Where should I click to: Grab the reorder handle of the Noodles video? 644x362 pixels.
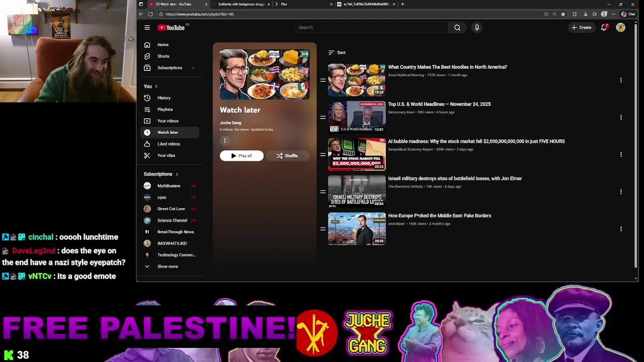(x=323, y=80)
